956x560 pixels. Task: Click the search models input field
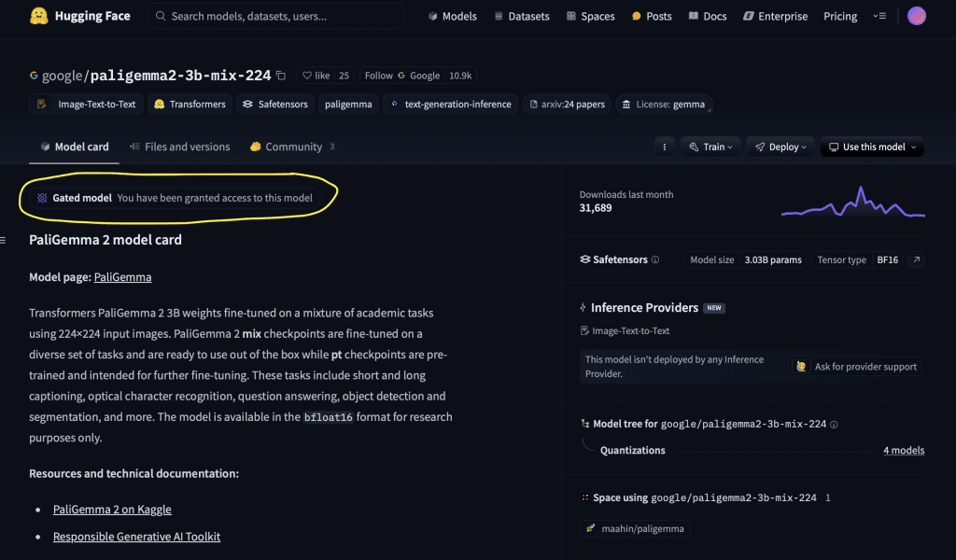pos(275,16)
